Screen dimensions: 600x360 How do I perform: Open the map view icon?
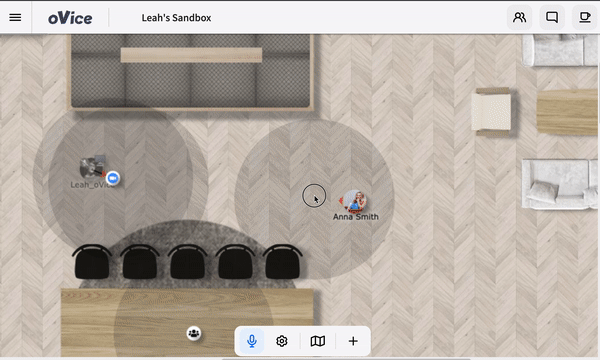pos(318,341)
